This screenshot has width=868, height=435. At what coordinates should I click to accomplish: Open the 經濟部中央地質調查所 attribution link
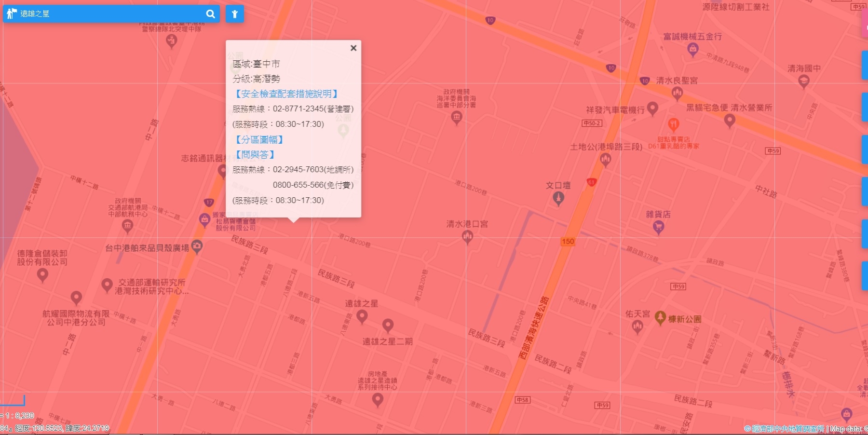click(x=788, y=429)
